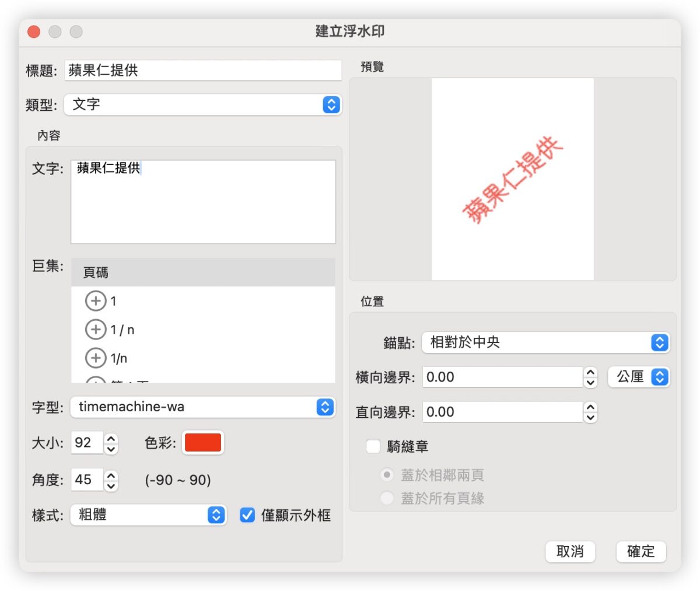700x591 pixels.
Task: Select the 蓋於相鄰兩頁 radio option
Action: [x=386, y=475]
